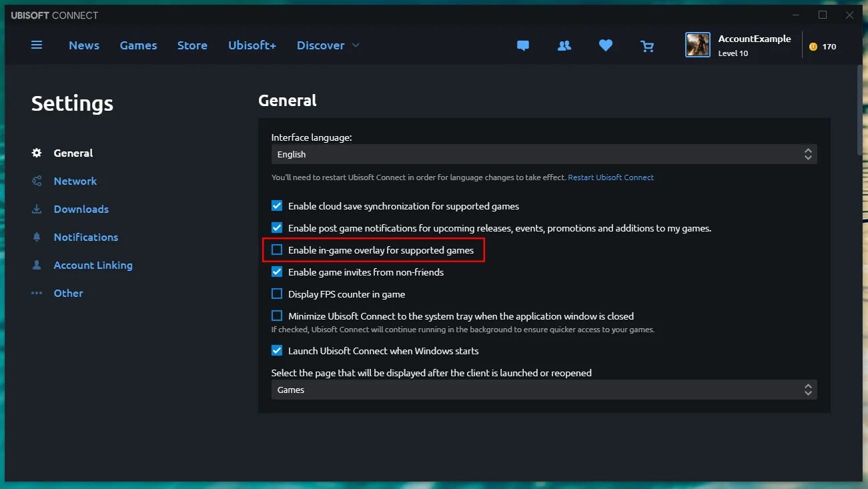The image size is (868, 489).
Task: Enable in-game overlay for supported games
Action: (277, 250)
